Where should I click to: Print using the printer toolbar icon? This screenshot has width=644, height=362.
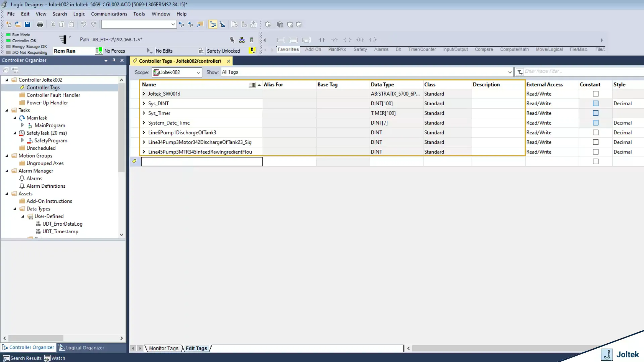coord(40,24)
